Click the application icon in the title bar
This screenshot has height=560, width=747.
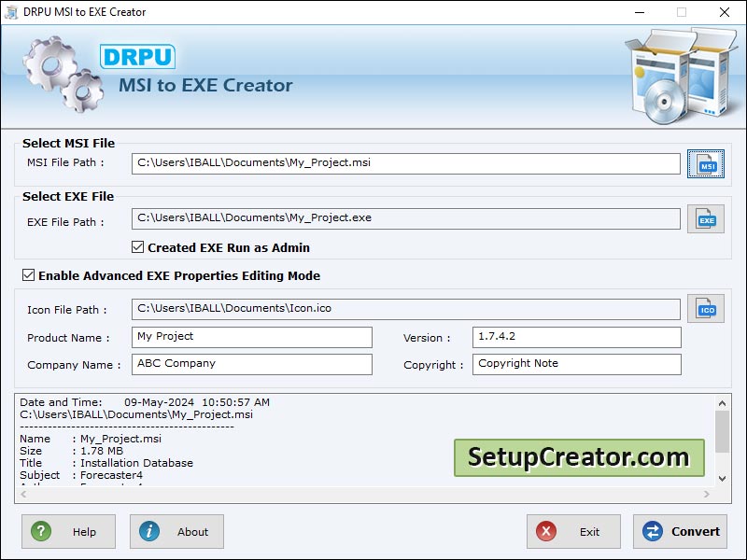coord(13,12)
